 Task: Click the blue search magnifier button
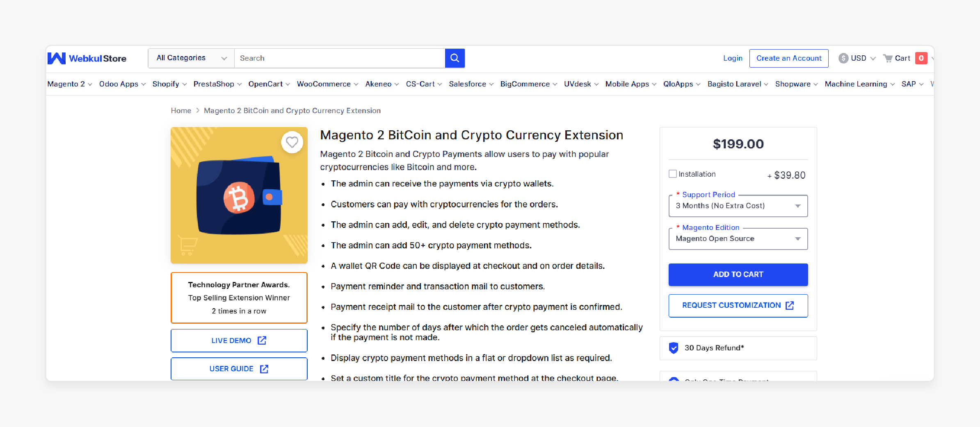[455, 58]
